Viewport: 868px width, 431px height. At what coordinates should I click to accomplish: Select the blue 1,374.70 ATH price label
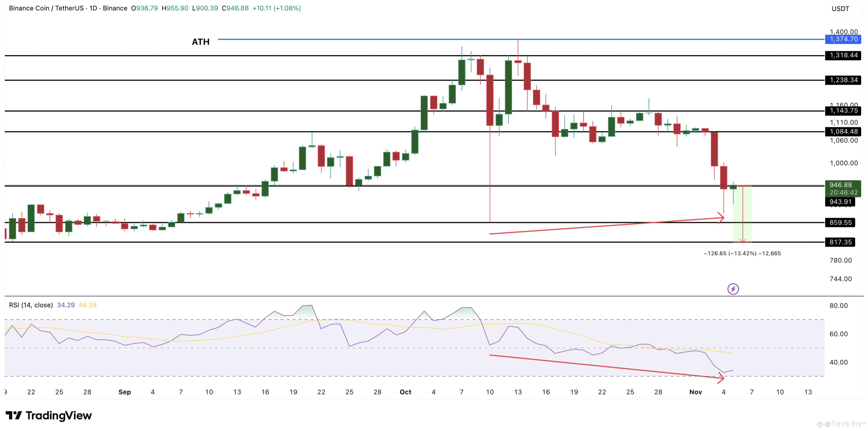click(x=843, y=39)
